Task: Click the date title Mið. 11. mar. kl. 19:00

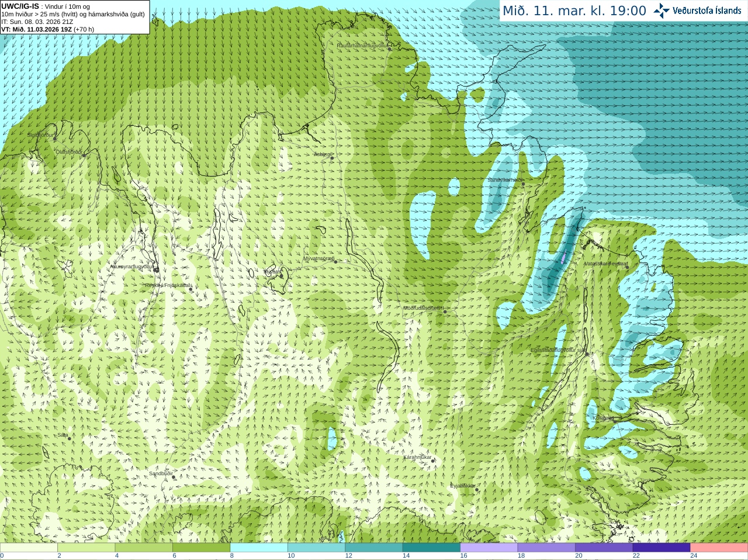Action: point(575,11)
